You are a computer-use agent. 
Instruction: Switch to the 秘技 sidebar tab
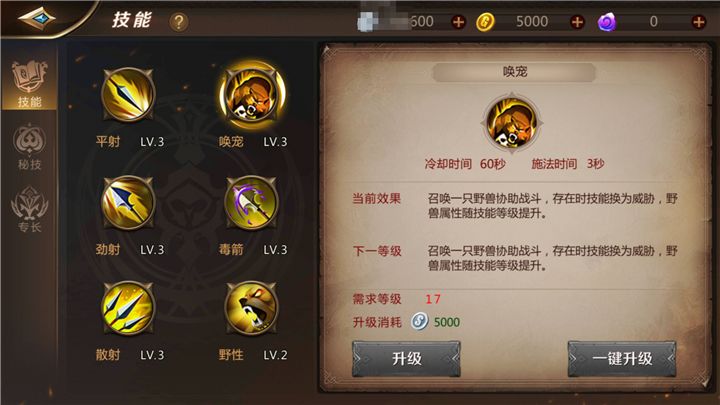point(30,147)
